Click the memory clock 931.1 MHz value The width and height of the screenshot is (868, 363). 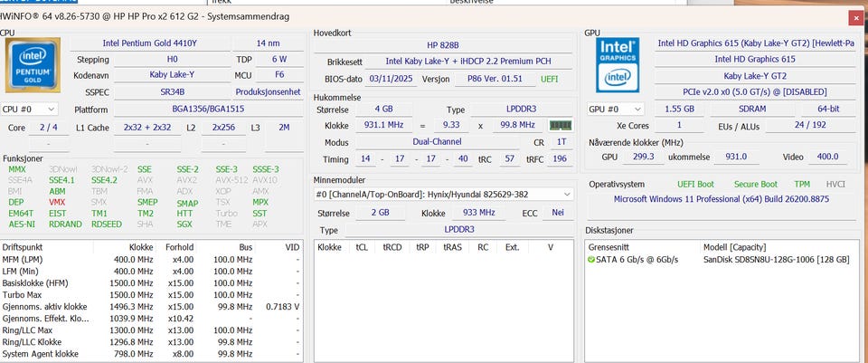pos(383,126)
